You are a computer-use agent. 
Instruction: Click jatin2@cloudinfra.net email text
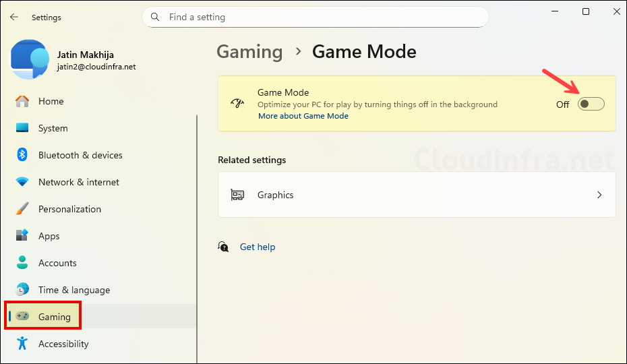click(96, 67)
